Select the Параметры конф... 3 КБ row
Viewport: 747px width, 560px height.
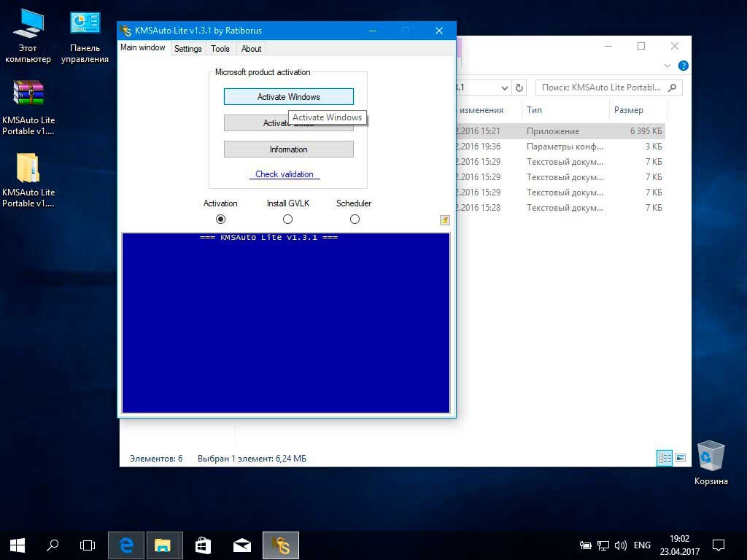pos(560,146)
